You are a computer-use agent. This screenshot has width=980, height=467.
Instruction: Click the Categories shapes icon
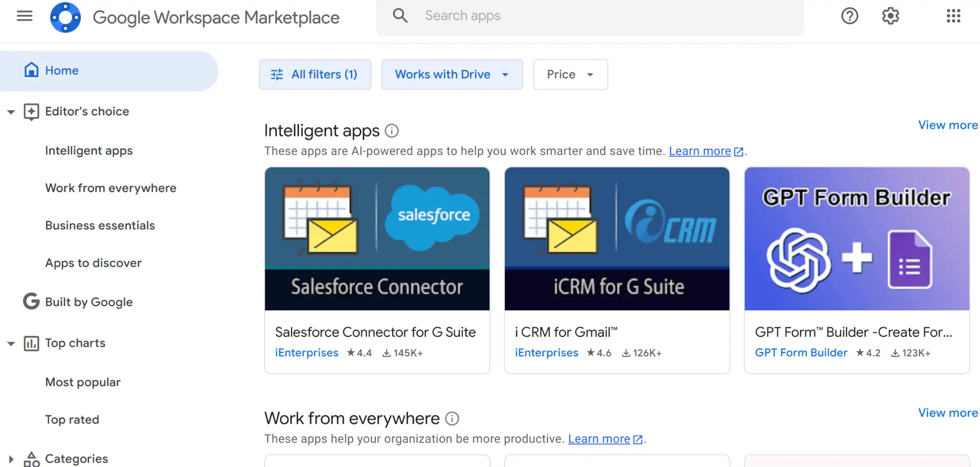point(31,459)
